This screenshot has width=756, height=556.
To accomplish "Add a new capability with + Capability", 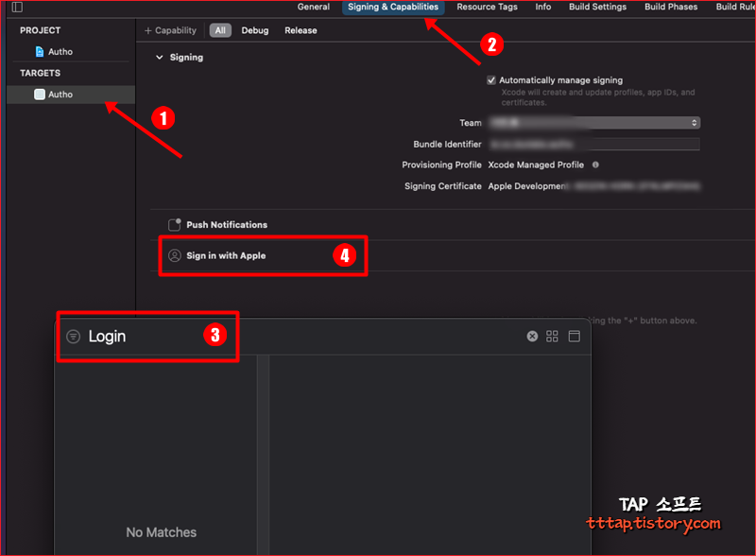I will (170, 30).
